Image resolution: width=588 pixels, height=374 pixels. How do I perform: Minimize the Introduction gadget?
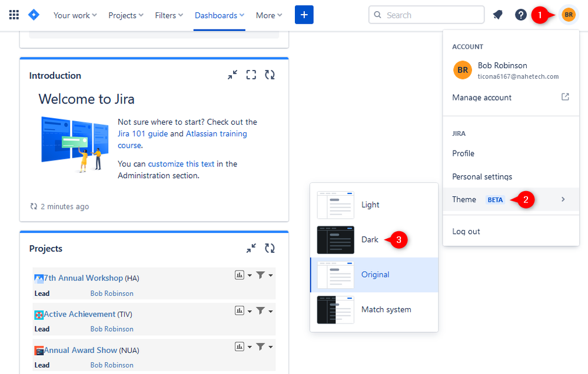click(232, 75)
